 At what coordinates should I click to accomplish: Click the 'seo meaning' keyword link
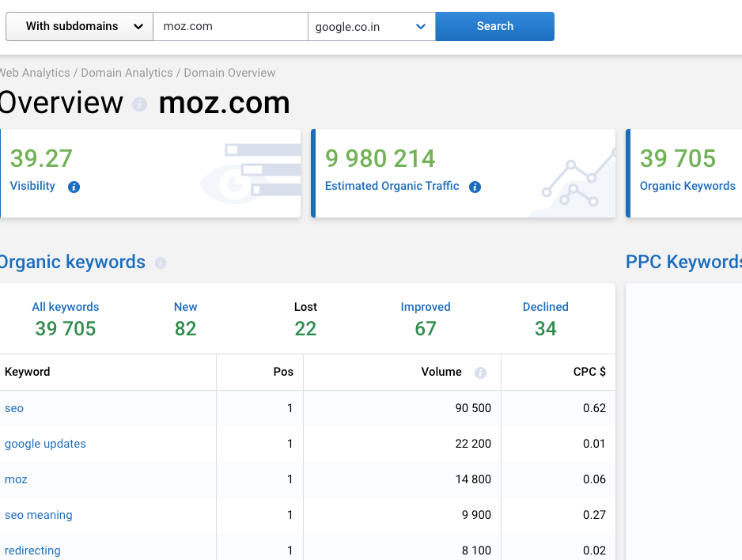[38, 515]
